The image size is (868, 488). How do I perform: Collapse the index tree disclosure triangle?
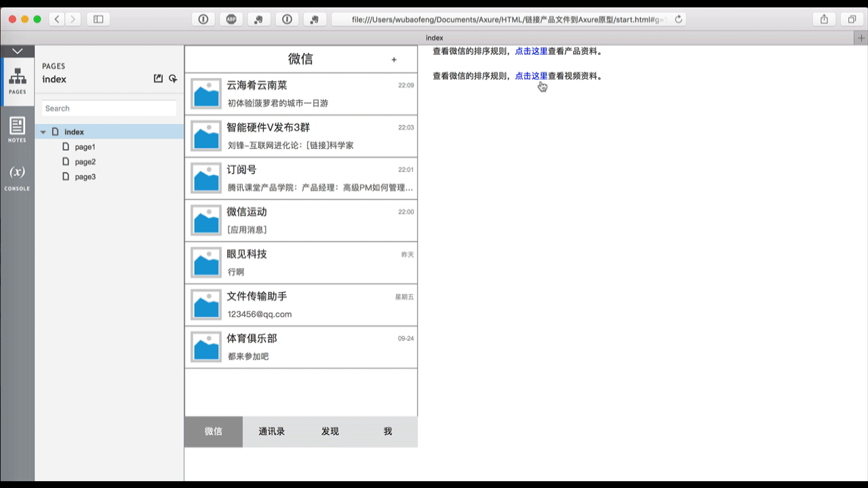pyautogui.click(x=43, y=132)
